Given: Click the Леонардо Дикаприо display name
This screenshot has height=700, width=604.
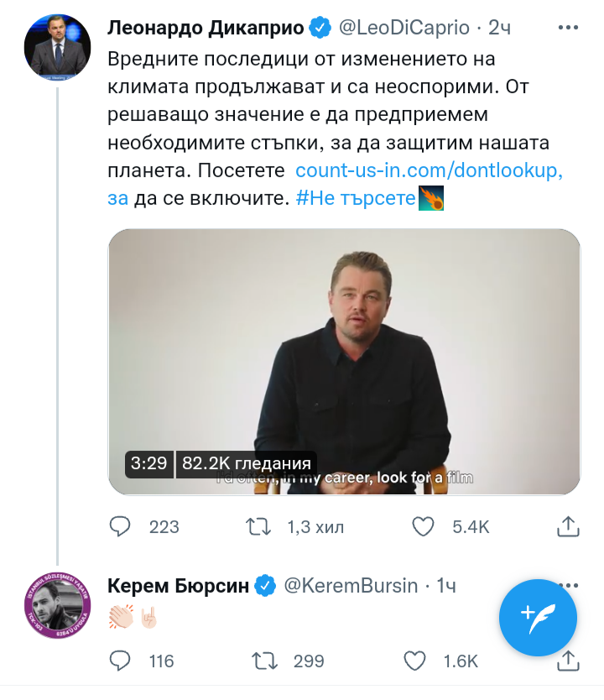Looking at the screenshot, I should [x=205, y=28].
